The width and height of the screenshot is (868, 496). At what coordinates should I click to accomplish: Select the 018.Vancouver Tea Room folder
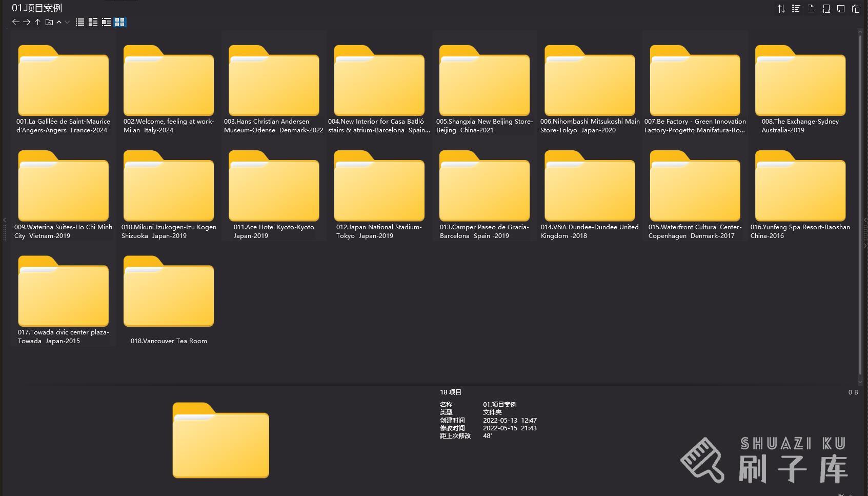tap(169, 295)
